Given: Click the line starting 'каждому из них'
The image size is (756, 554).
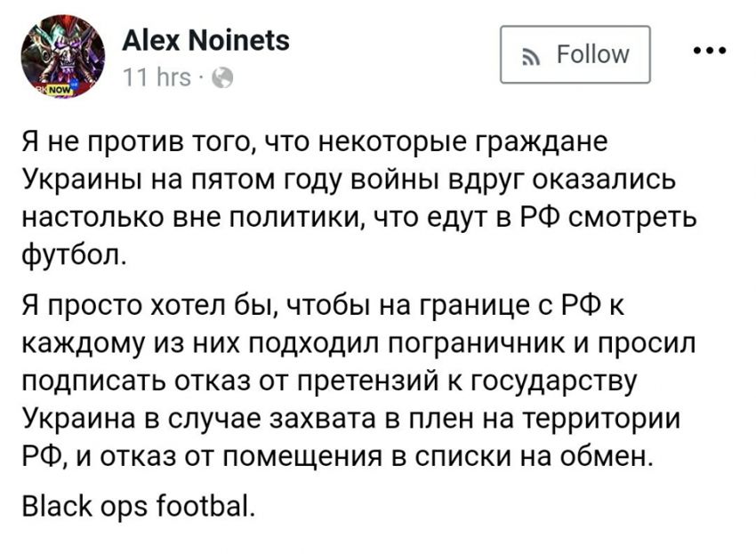Looking at the screenshot, I should 359,343.
